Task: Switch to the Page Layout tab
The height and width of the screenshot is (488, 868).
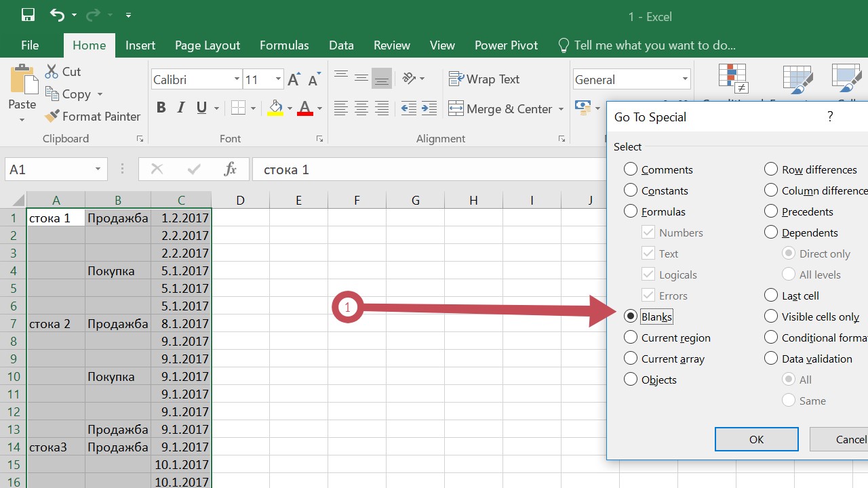Action: click(208, 45)
